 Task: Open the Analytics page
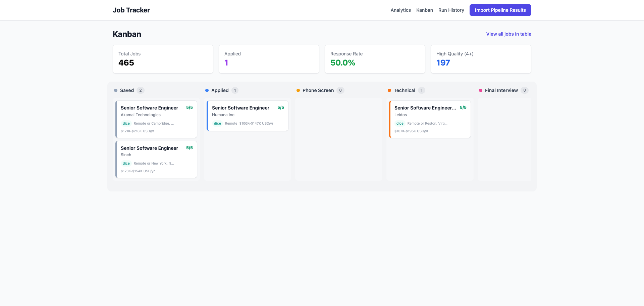(400, 10)
